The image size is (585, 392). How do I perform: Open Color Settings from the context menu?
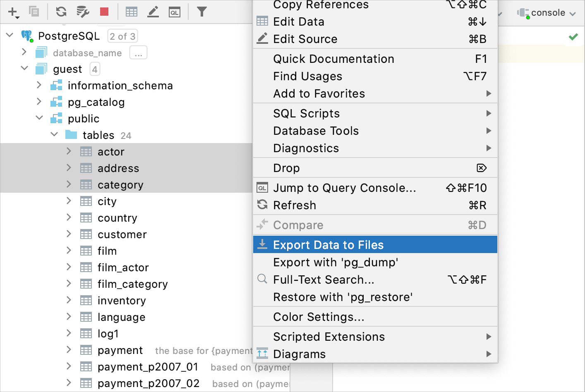pos(319,317)
